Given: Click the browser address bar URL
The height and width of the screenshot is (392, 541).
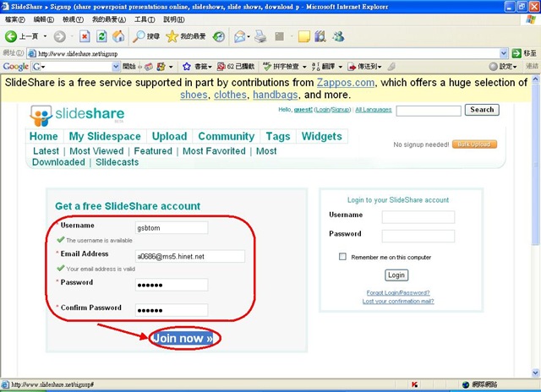Looking at the screenshot, I should [x=263, y=53].
